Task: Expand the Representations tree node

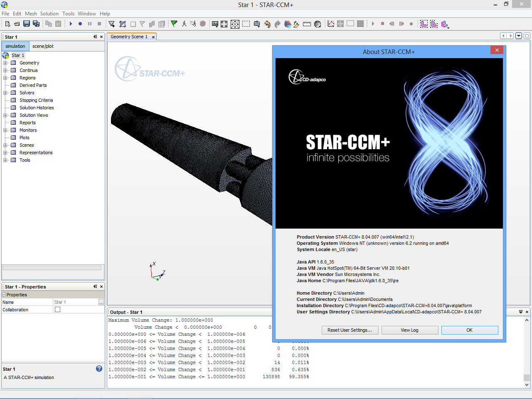Action: click(5, 153)
